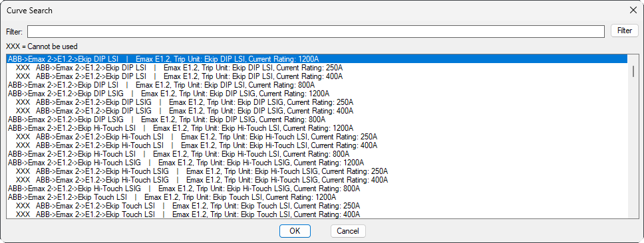Select XXX Ekip Touch LSI row rated 400A
Screen dimensions: 644x243
[x=317, y=214]
